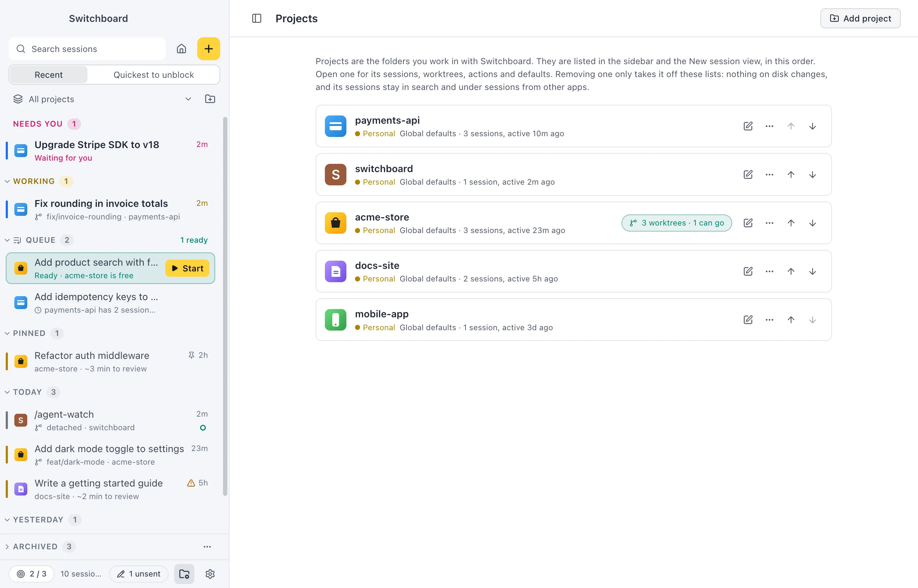The image size is (918, 588).
Task: Collapse the Pinned section
Action: pos(7,333)
